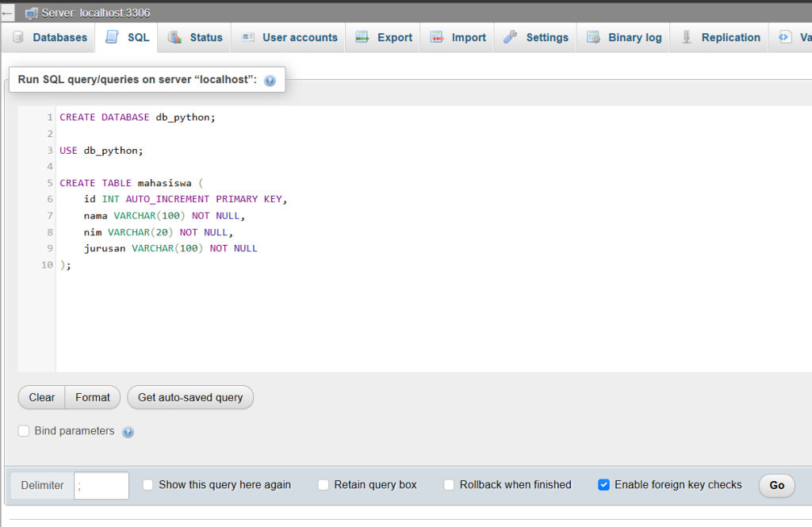Screen dimensions: 812x527
Task: Click the Status tab chart icon
Action: coord(174,37)
